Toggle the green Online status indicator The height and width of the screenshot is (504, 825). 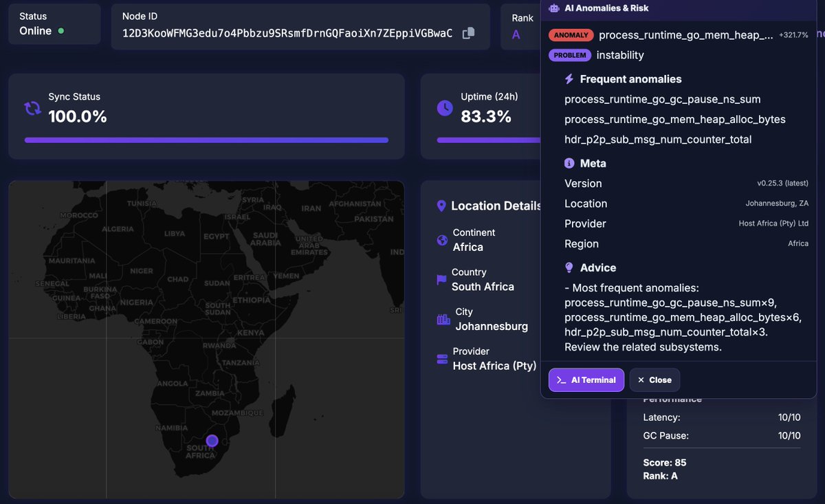pos(60,31)
